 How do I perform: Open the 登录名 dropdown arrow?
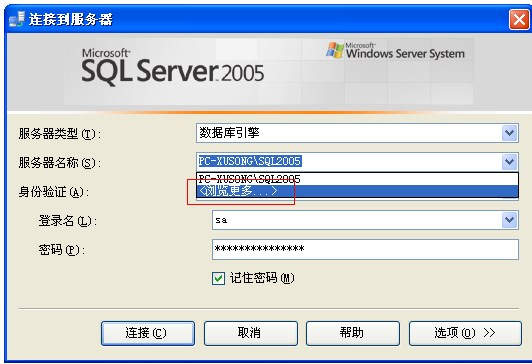509,220
